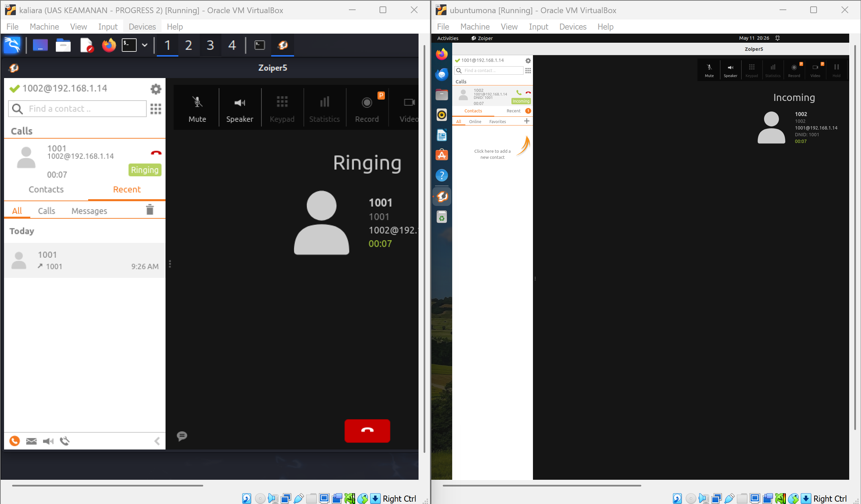This screenshot has width=861, height=504.
Task: Hang up the call with the large red button
Action: tap(367, 431)
